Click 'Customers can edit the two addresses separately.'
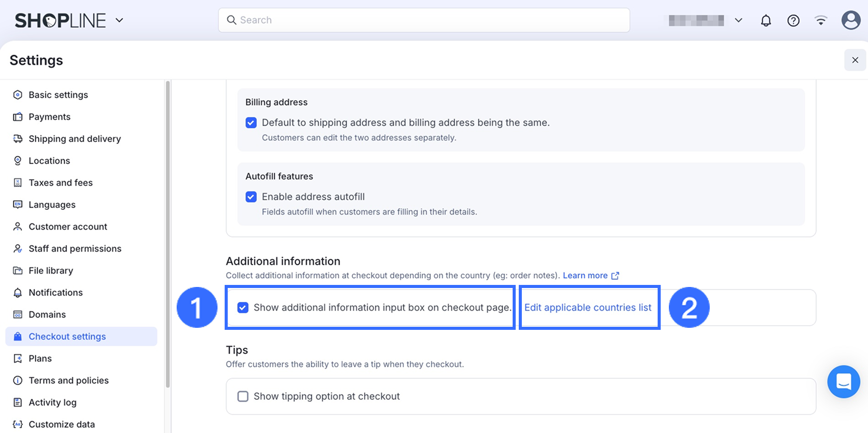This screenshot has width=868, height=433. pyautogui.click(x=359, y=138)
